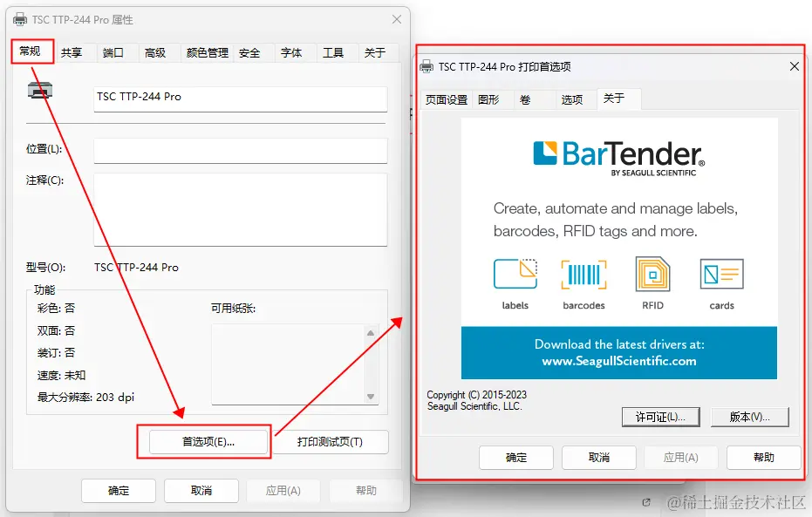Click the 打印测试页(T) button
The image size is (812, 517).
[x=330, y=442]
